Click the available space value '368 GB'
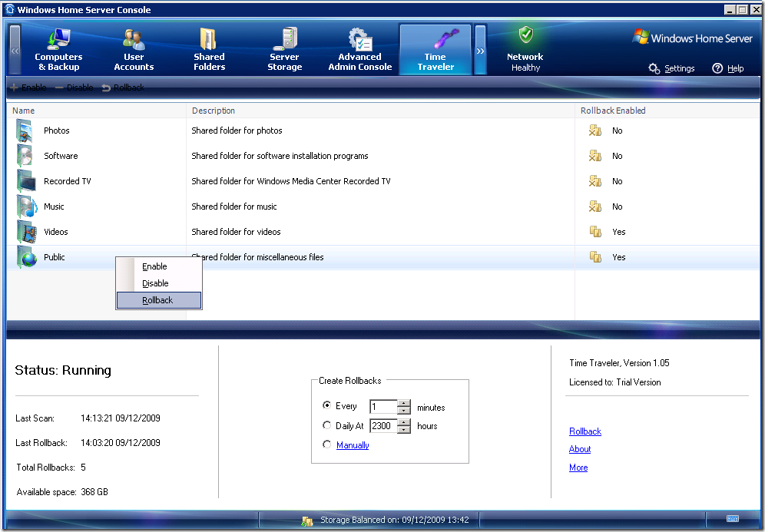 click(x=94, y=492)
